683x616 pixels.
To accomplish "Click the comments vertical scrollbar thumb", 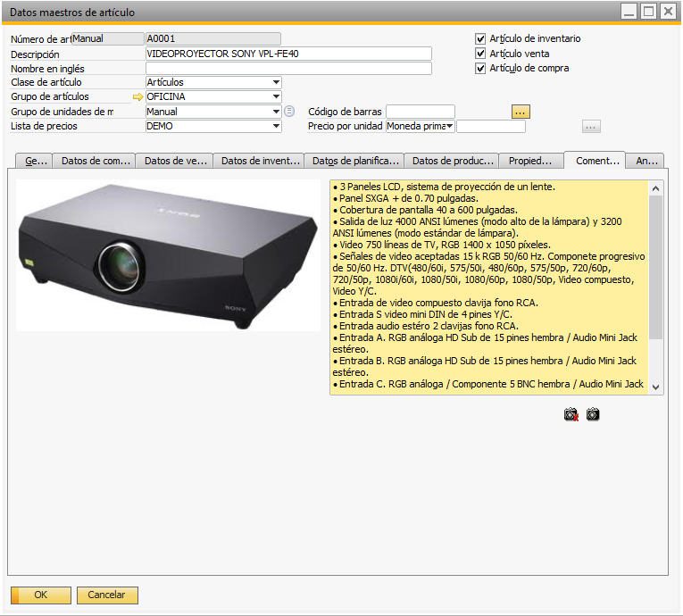I will [655, 267].
